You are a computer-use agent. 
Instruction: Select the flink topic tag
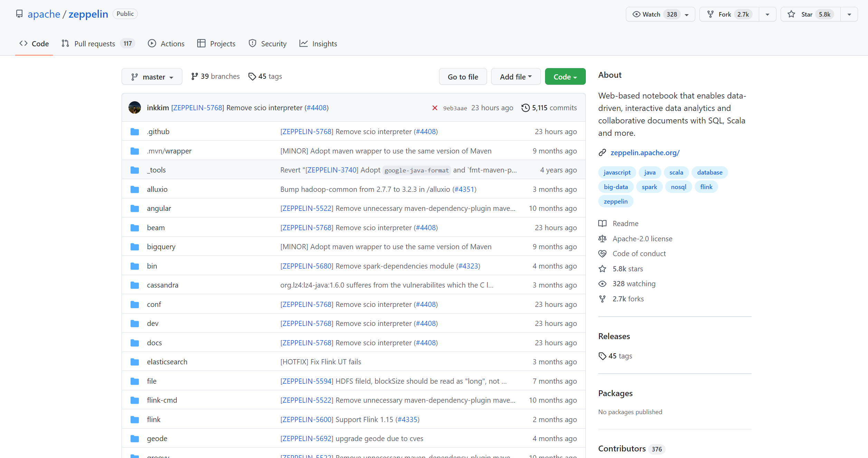706,187
